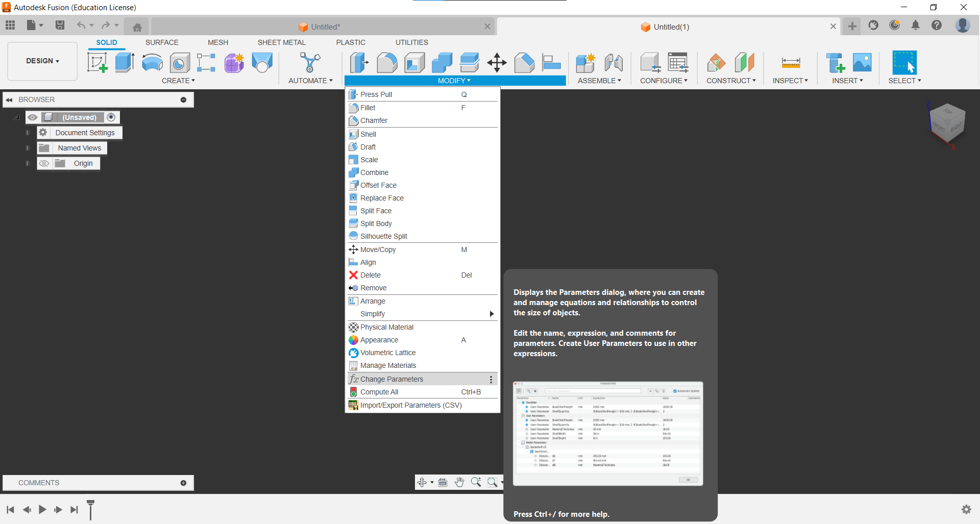Image resolution: width=980 pixels, height=524 pixels.
Task: Activate the Unsaved component radio button
Action: 111,117
